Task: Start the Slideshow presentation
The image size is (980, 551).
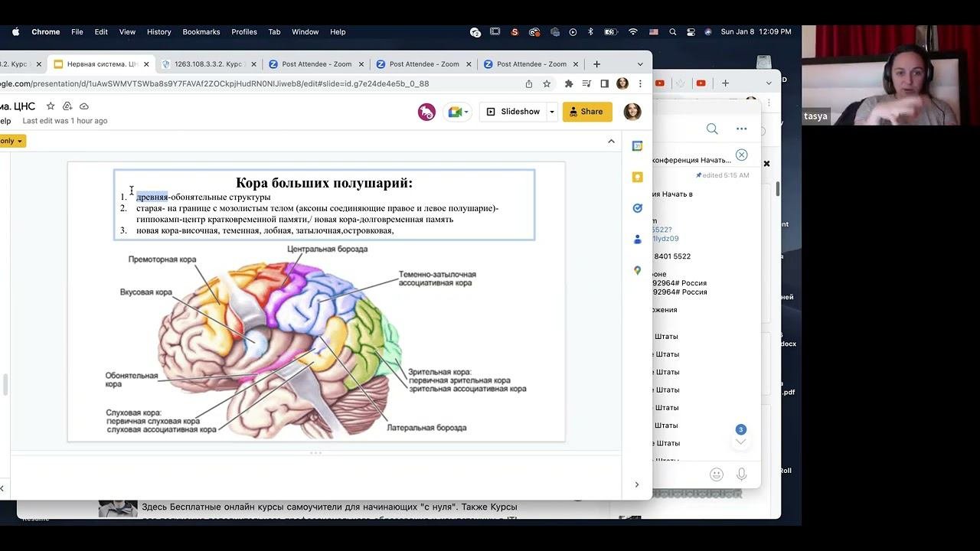Action: pyautogui.click(x=513, y=112)
